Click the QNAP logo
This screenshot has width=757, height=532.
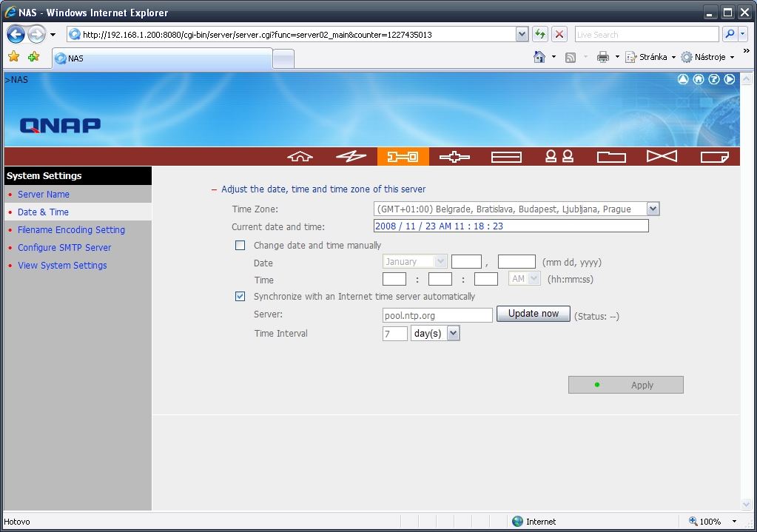61,126
